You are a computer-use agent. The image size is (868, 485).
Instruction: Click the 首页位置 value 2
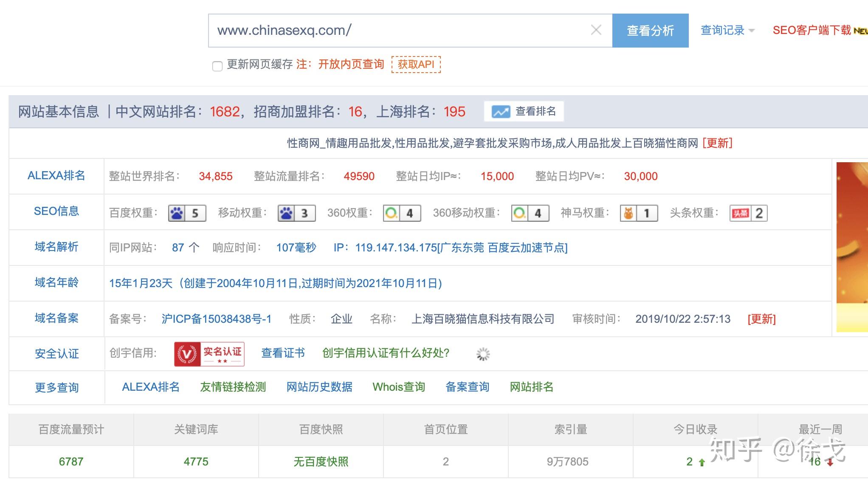click(446, 462)
